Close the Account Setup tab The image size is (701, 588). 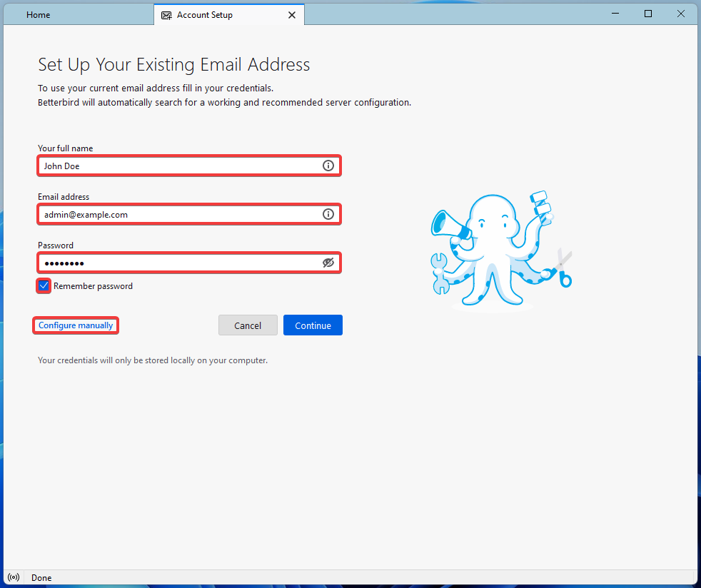[x=291, y=15]
